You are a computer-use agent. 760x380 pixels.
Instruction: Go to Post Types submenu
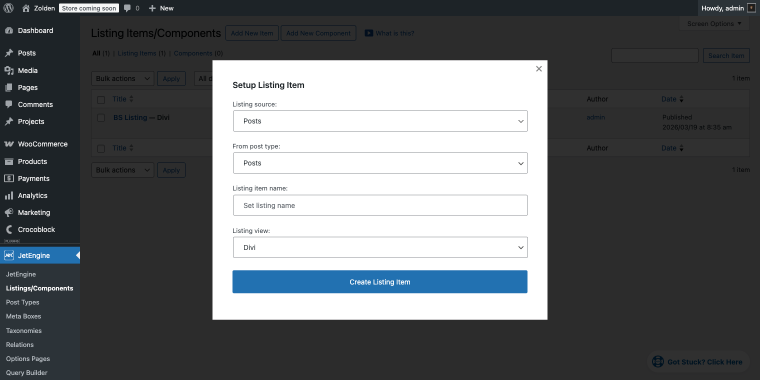[22, 302]
